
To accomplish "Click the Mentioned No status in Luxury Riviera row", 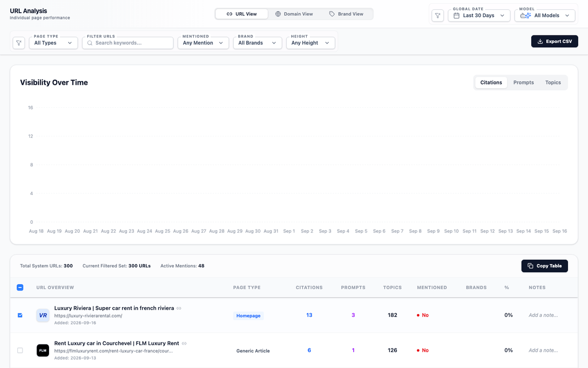I will tap(422, 315).
